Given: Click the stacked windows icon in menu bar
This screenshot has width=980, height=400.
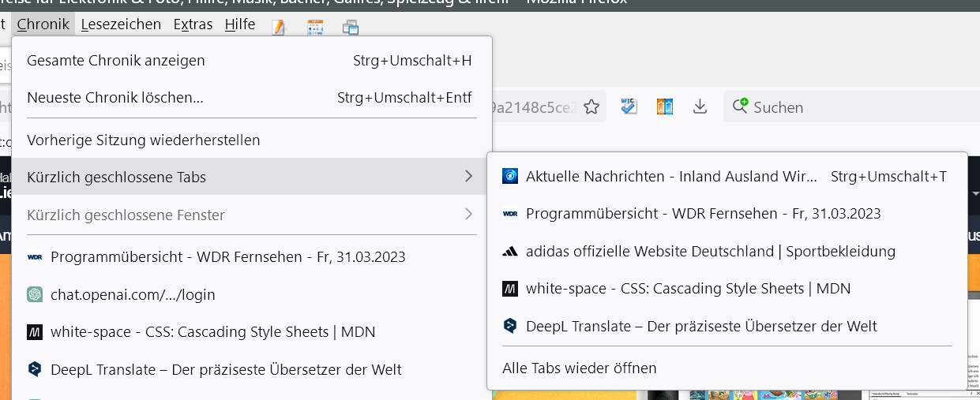Looking at the screenshot, I should (x=351, y=28).
